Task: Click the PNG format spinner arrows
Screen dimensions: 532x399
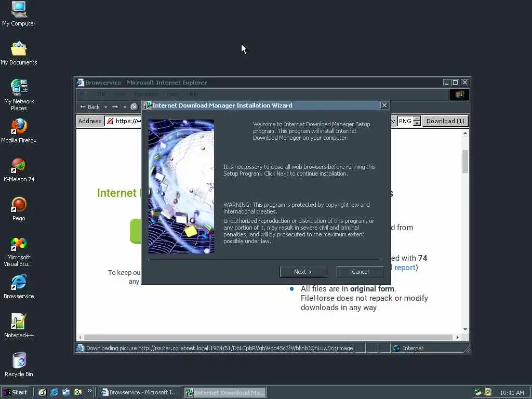Action: point(417,121)
